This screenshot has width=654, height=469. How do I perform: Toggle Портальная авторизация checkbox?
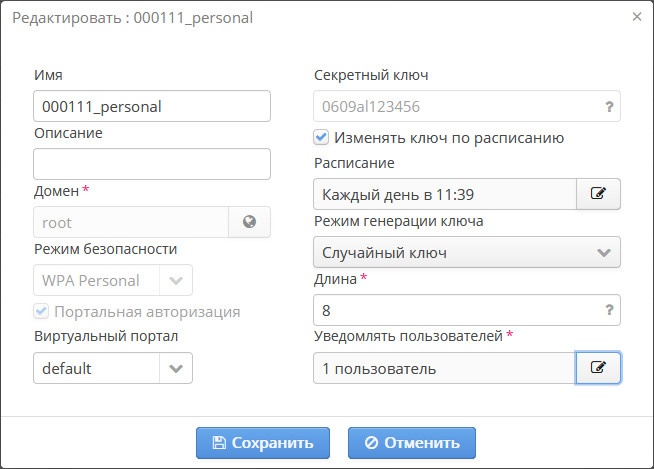41,312
